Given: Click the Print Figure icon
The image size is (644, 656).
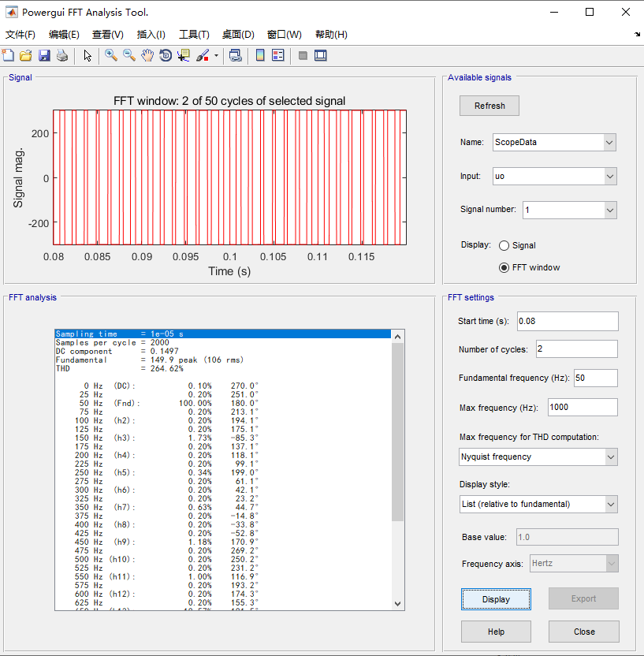Looking at the screenshot, I should [x=61, y=55].
